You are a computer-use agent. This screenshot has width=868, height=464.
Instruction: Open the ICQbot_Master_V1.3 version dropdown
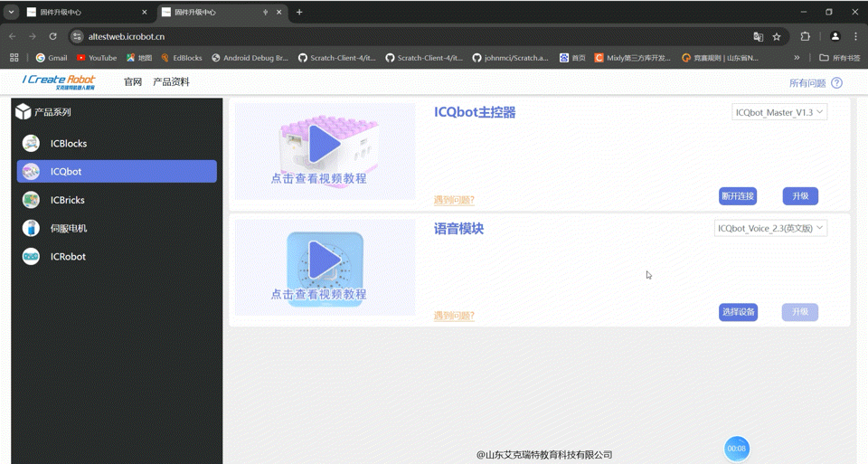pyautogui.click(x=779, y=112)
